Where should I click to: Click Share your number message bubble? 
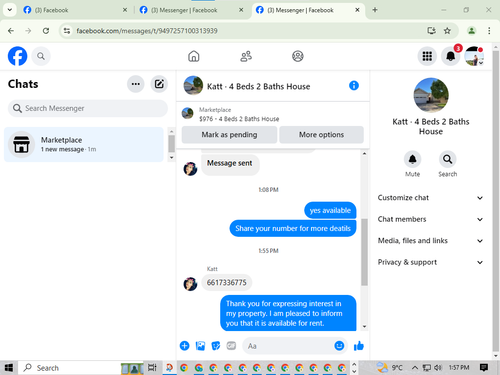pyautogui.click(x=293, y=228)
